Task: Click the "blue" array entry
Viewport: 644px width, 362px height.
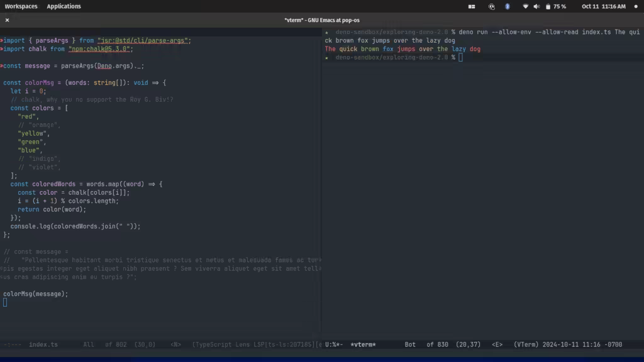Action: (x=30, y=150)
